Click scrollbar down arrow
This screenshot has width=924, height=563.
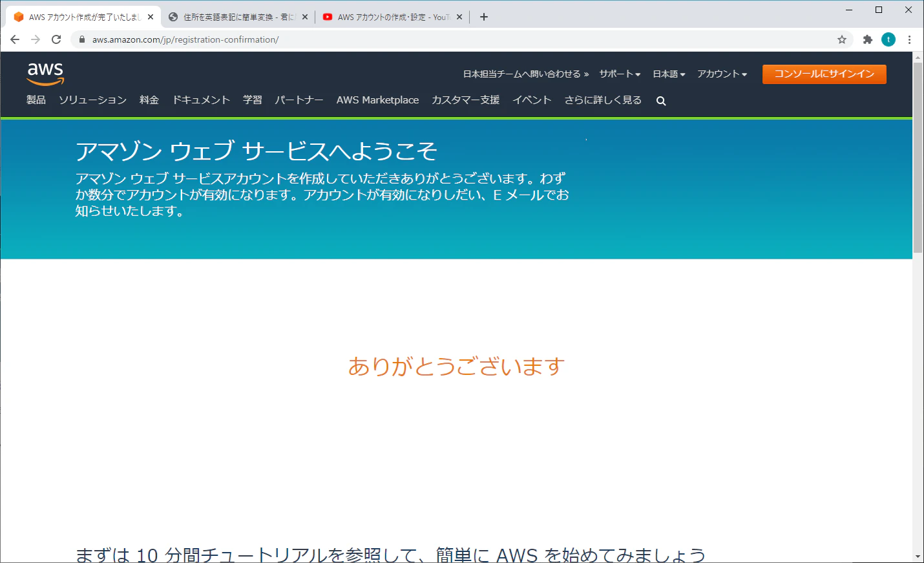[918, 557]
